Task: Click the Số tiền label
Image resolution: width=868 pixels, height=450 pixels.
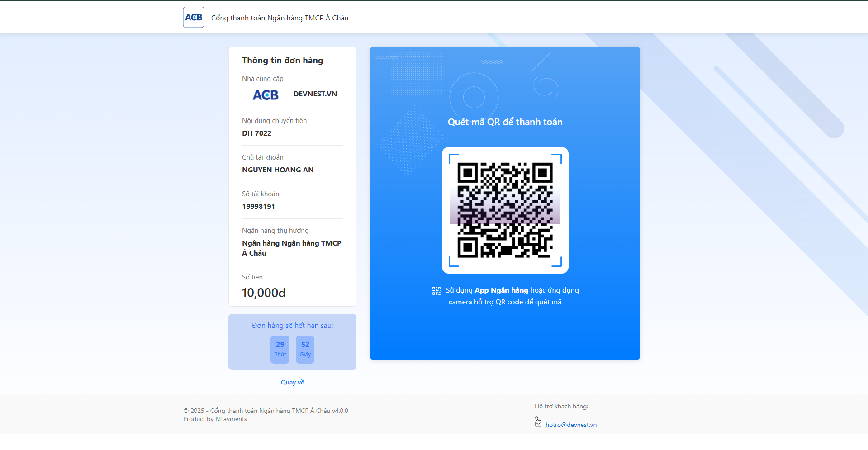Action: point(252,277)
